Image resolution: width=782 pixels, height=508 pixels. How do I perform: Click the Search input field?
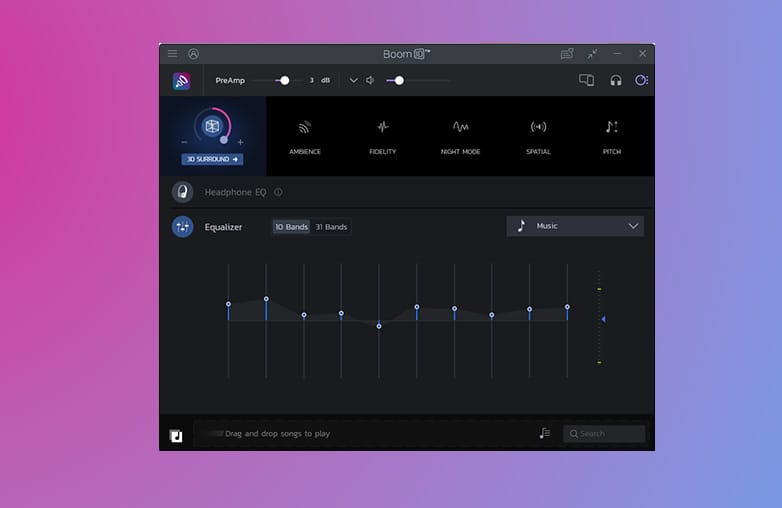pos(604,434)
